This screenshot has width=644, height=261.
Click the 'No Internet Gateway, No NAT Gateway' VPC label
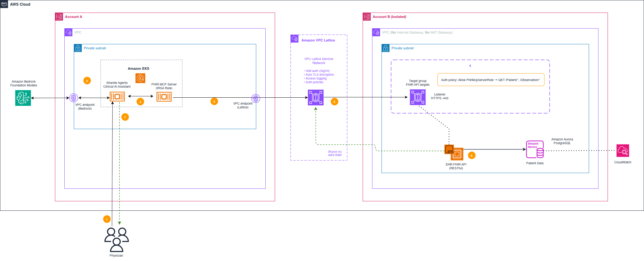(417, 32)
